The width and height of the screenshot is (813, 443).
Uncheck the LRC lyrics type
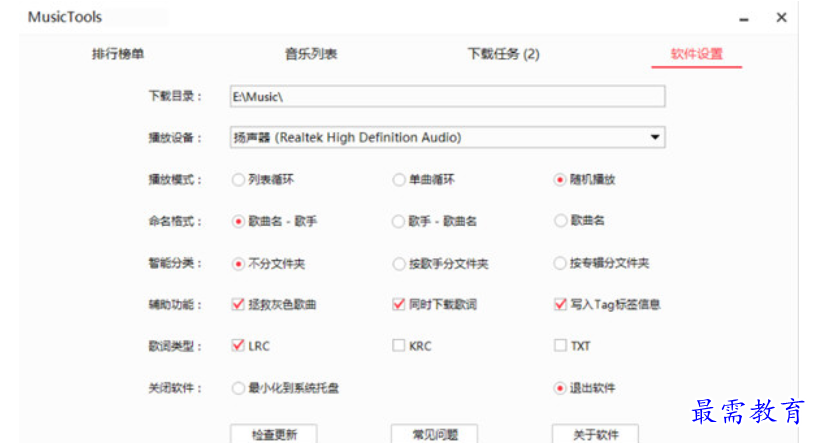tap(238, 345)
